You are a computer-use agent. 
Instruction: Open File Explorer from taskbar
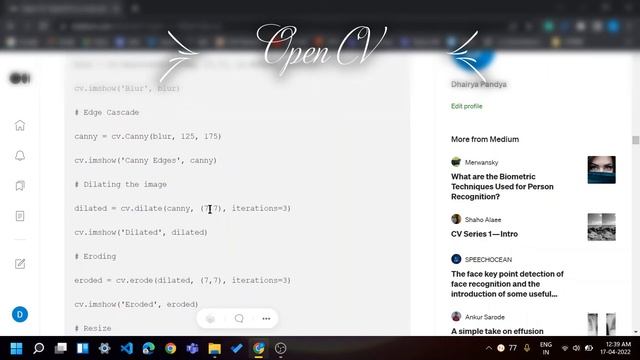click(214, 349)
